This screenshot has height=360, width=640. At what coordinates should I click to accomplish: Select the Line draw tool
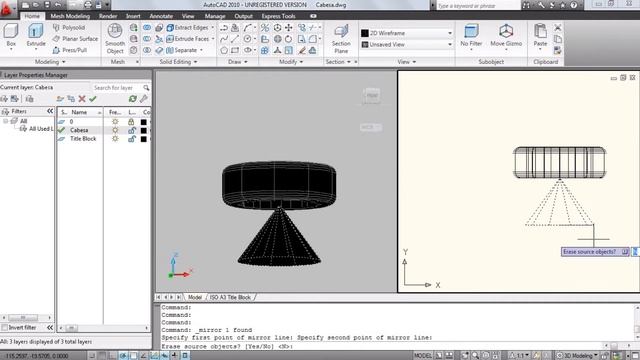click(235, 39)
